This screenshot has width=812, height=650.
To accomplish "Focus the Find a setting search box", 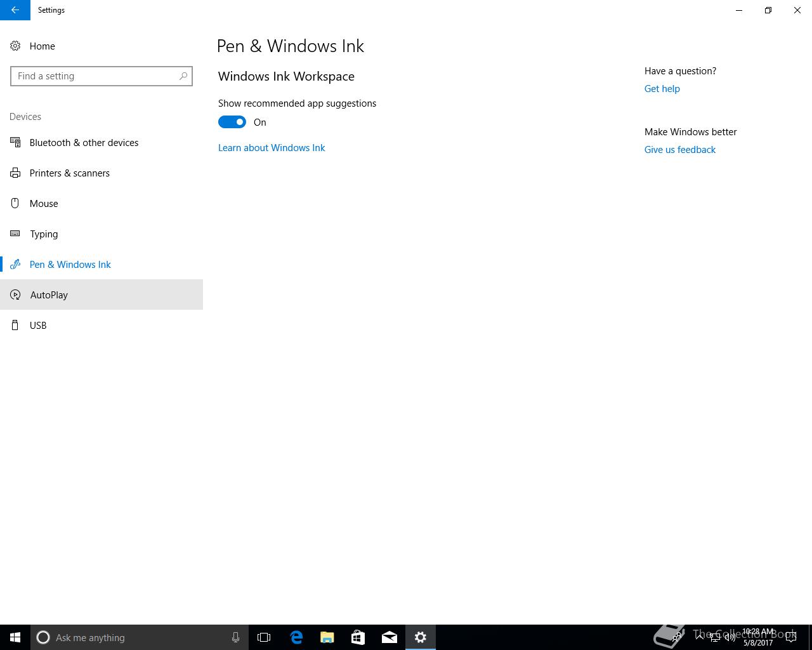I will pyautogui.click(x=101, y=76).
